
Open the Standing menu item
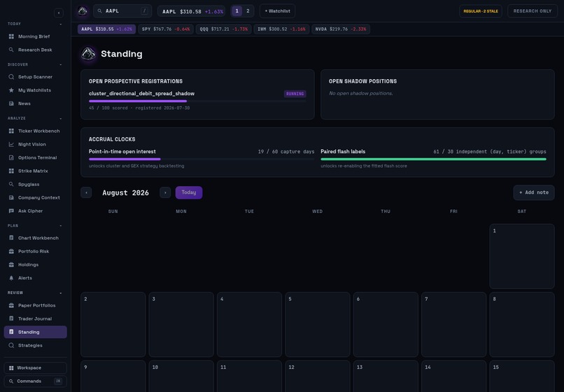(x=35, y=332)
